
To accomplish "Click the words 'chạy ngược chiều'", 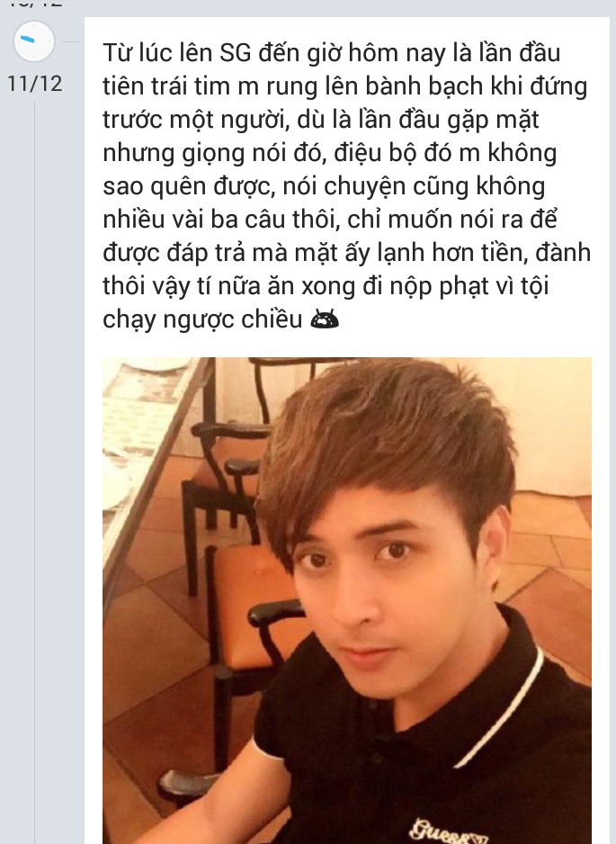I will (203, 319).
